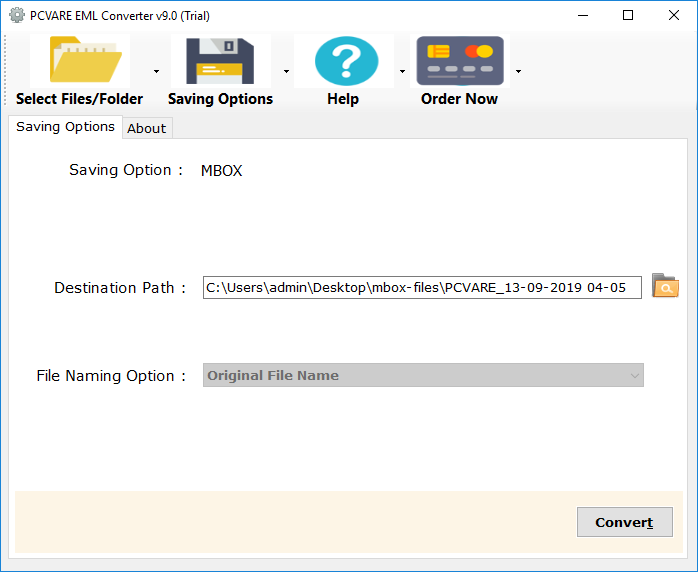698x572 pixels.
Task: Click the Order Now toolbar label
Action: click(459, 99)
